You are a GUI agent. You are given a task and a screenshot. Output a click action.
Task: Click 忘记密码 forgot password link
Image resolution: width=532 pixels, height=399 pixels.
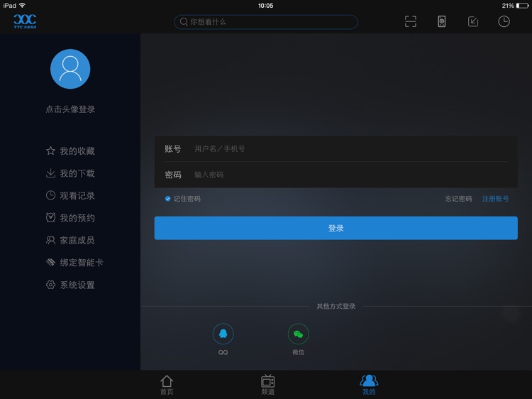coord(458,199)
